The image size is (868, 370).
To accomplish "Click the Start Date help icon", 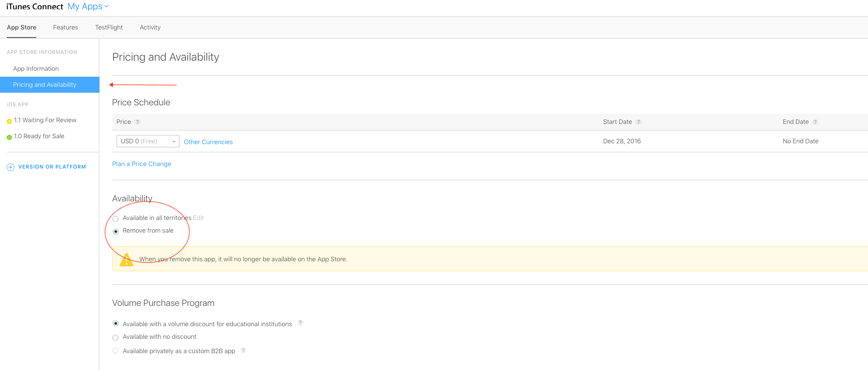I will (639, 122).
